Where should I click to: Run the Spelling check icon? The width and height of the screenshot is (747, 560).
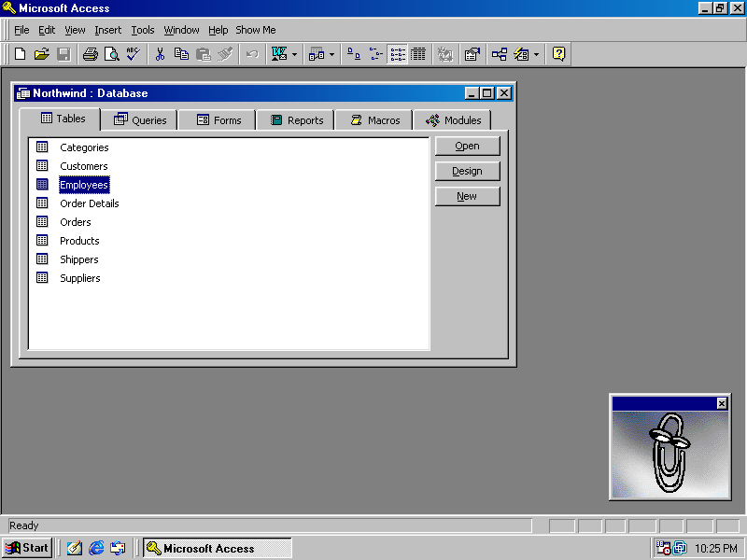point(134,54)
